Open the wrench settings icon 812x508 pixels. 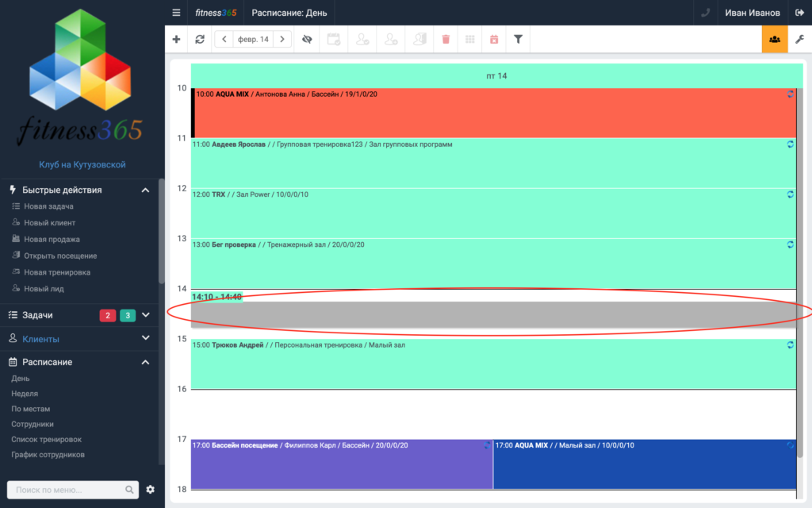[x=799, y=40]
